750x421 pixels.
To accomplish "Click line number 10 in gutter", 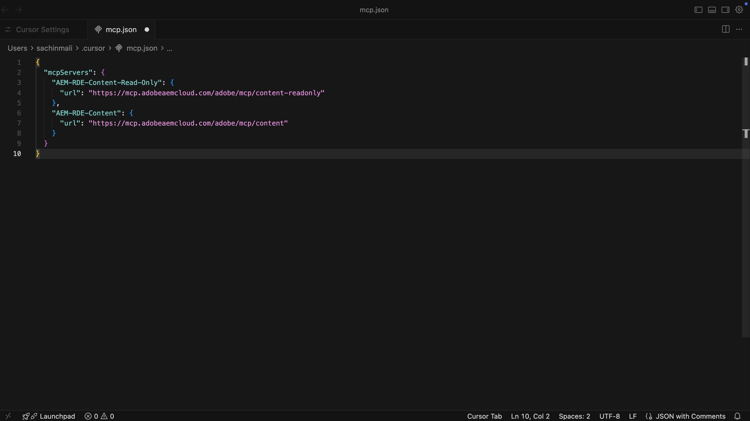I will 17,154.
